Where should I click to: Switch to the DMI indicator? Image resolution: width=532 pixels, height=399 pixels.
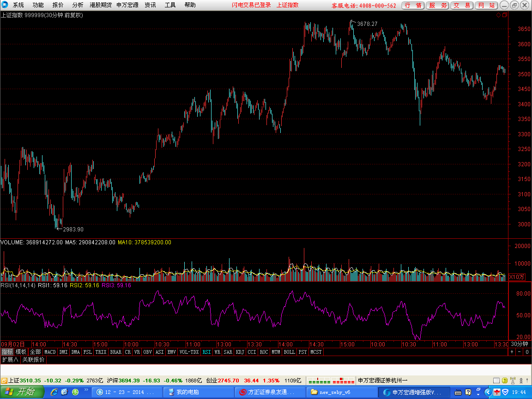click(x=63, y=352)
